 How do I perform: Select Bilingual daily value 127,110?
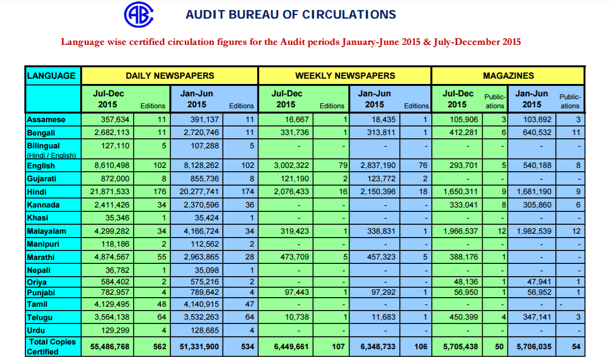click(114, 146)
